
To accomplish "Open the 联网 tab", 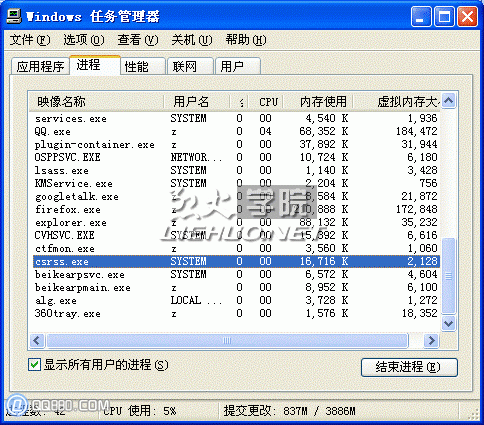I will pyautogui.click(x=190, y=66).
